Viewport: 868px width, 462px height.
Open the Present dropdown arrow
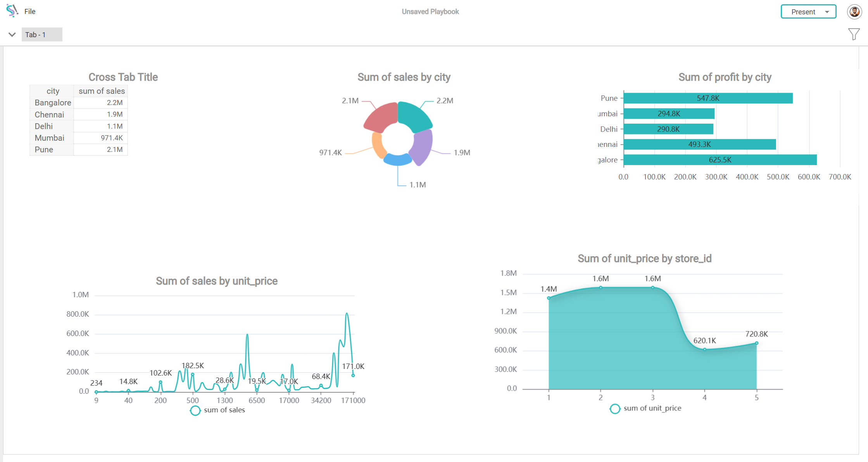tap(827, 12)
